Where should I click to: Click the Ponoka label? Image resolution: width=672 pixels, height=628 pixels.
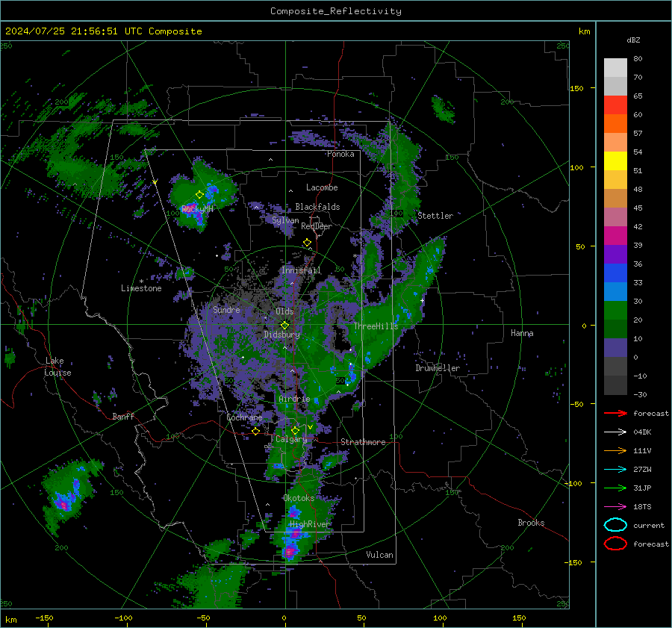pyautogui.click(x=340, y=155)
